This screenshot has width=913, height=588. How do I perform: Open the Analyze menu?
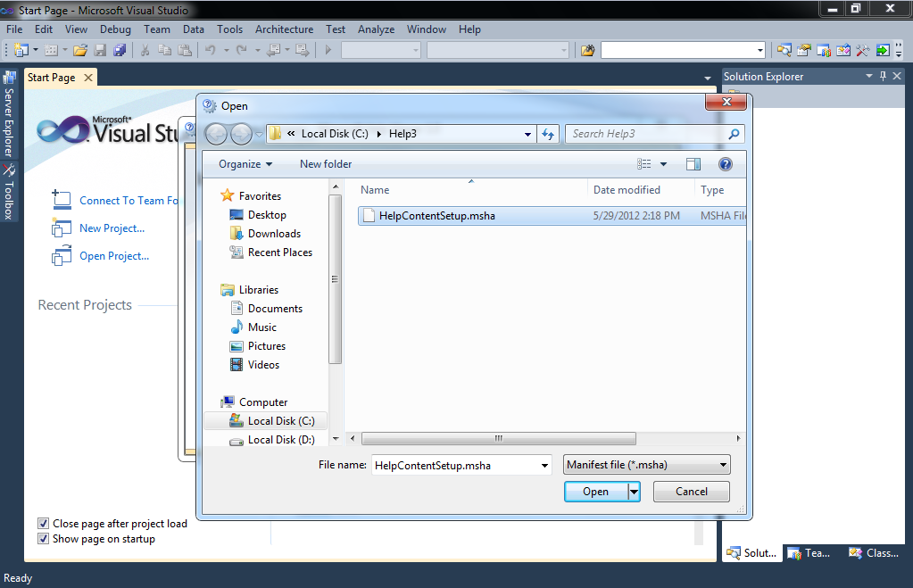point(376,29)
